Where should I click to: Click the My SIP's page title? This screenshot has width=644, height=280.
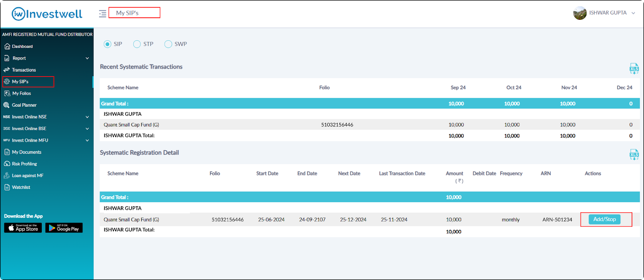tap(127, 13)
